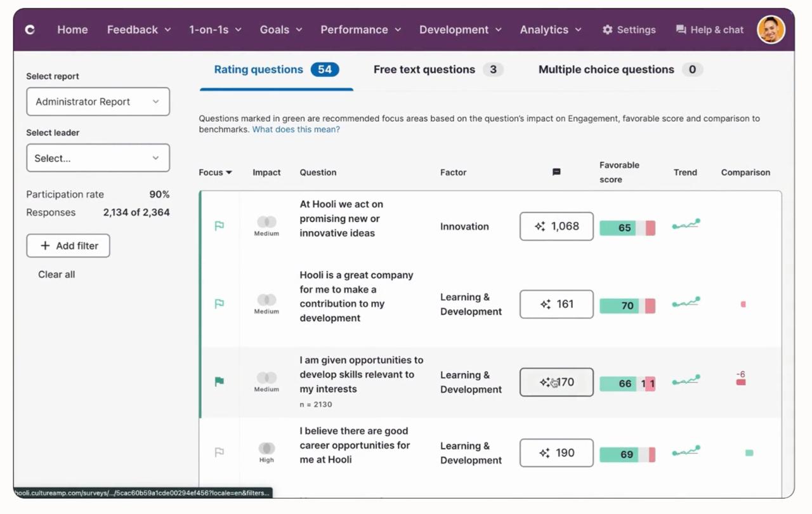This screenshot has height=514, width=812.
Task: Open the "What does this mean?" link
Action: click(x=296, y=129)
